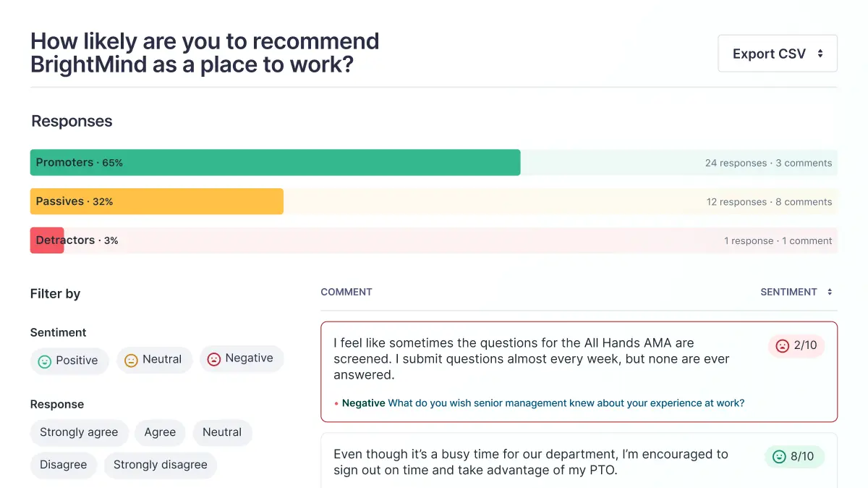Open the senior management question link

coord(566,403)
